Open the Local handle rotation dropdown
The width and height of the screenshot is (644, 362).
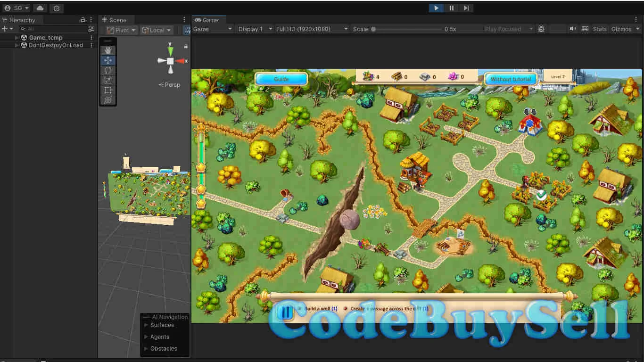(157, 30)
